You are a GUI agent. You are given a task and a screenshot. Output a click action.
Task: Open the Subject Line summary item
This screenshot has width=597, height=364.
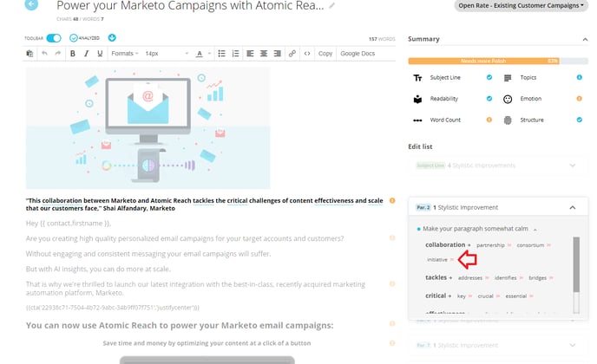tap(445, 78)
